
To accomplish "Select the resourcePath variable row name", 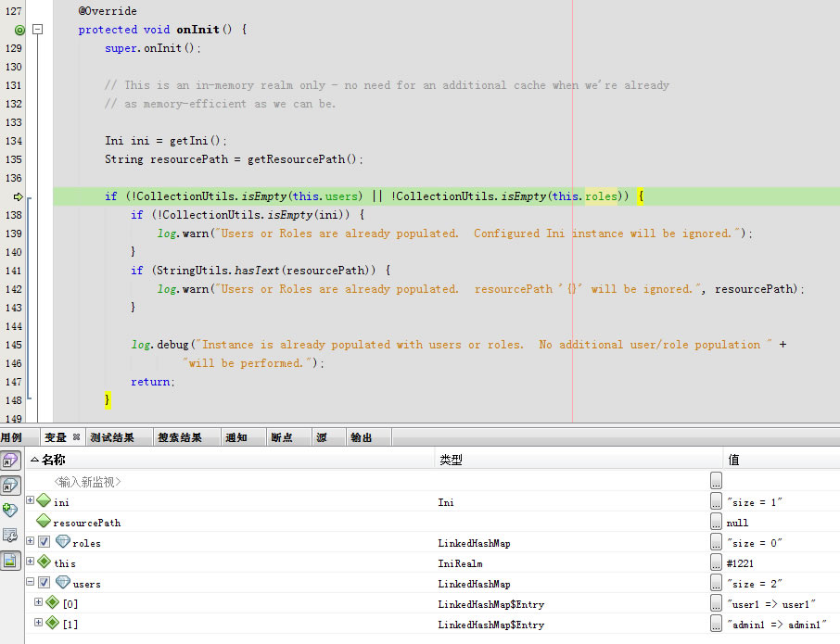I will pyautogui.click(x=87, y=523).
